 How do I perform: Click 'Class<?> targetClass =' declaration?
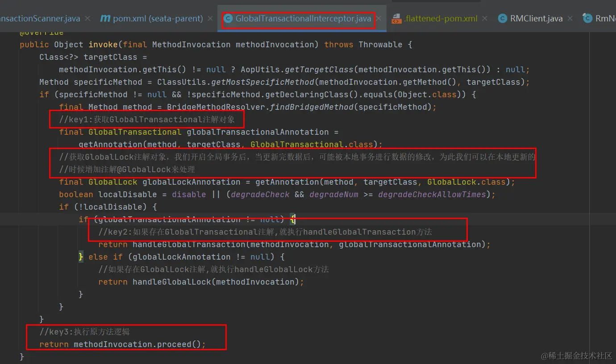93,57
